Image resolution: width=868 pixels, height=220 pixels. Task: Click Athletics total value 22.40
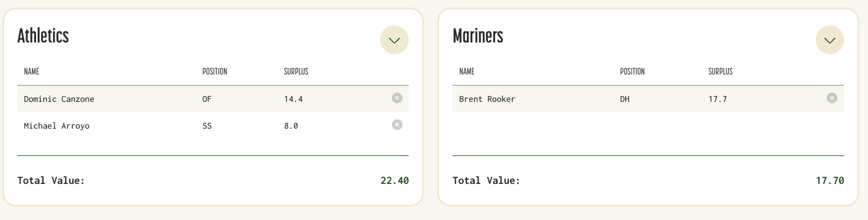[x=395, y=180]
